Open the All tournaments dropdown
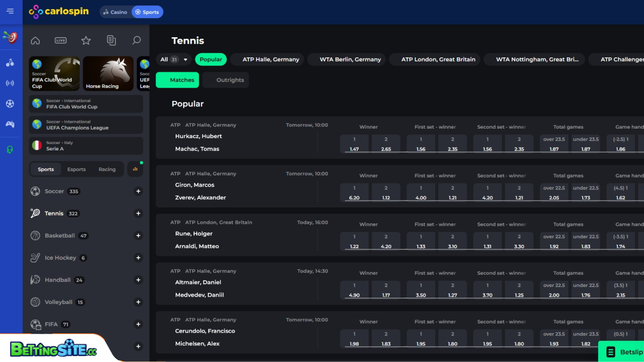 point(173,60)
